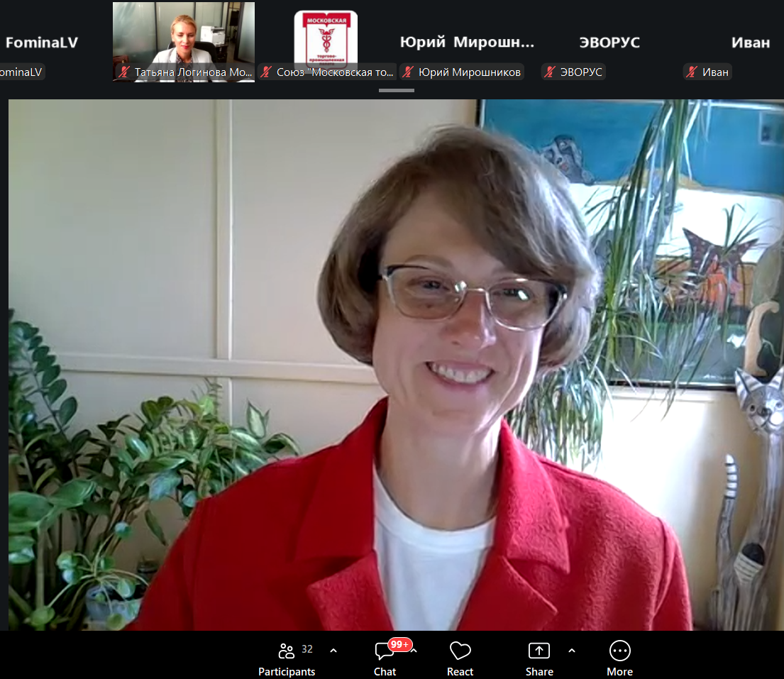Click the gallery strip divider handle
Screen dimensions: 784x679
point(397,91)
